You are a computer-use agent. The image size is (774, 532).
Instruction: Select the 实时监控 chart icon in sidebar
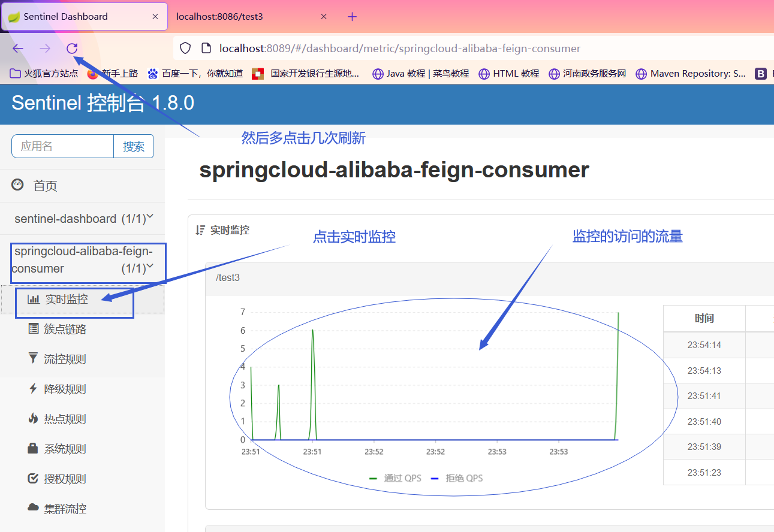click(x=33, y=298)
